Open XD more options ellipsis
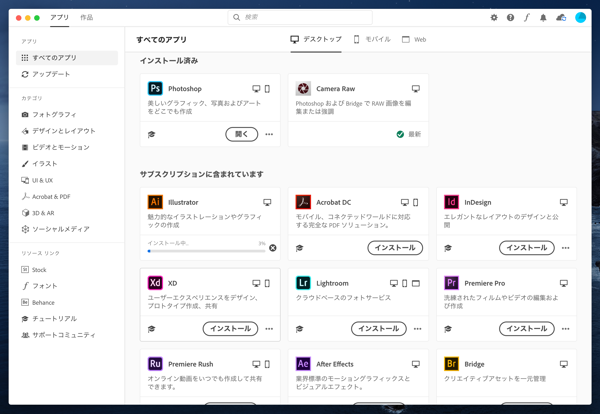Screen dimensions: 600x414 [x=269, y=329]
